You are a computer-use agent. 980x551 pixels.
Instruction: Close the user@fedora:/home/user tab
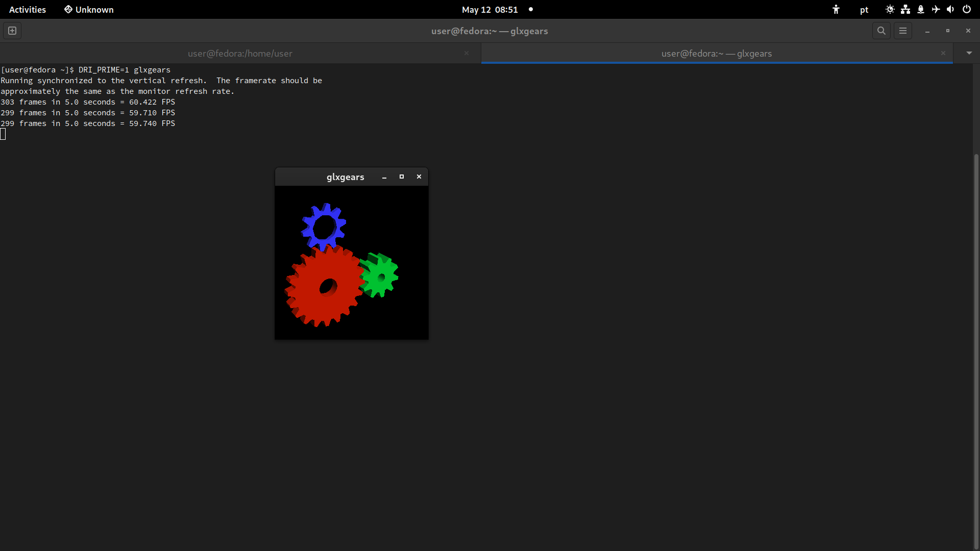tap(467, 53)
